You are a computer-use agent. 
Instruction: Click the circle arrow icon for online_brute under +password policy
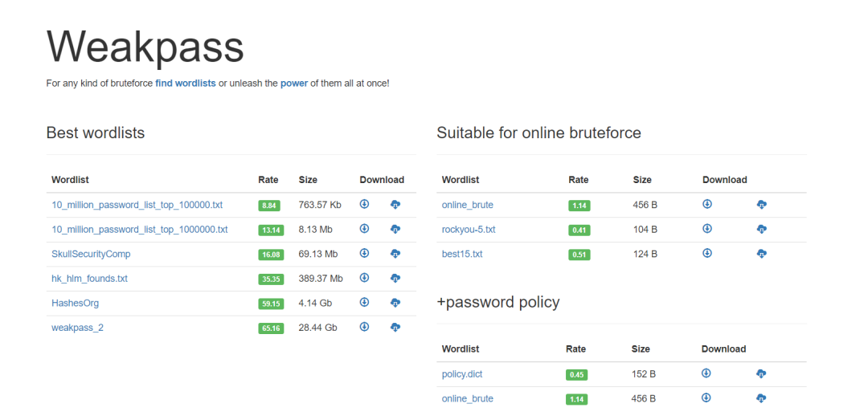pos(706,398)
